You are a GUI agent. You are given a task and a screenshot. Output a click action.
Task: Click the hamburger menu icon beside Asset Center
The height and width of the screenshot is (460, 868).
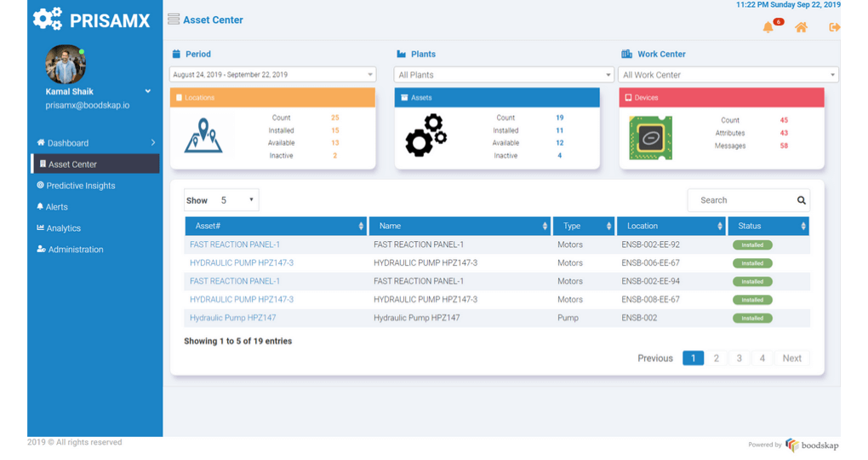(x=174, y=20)
